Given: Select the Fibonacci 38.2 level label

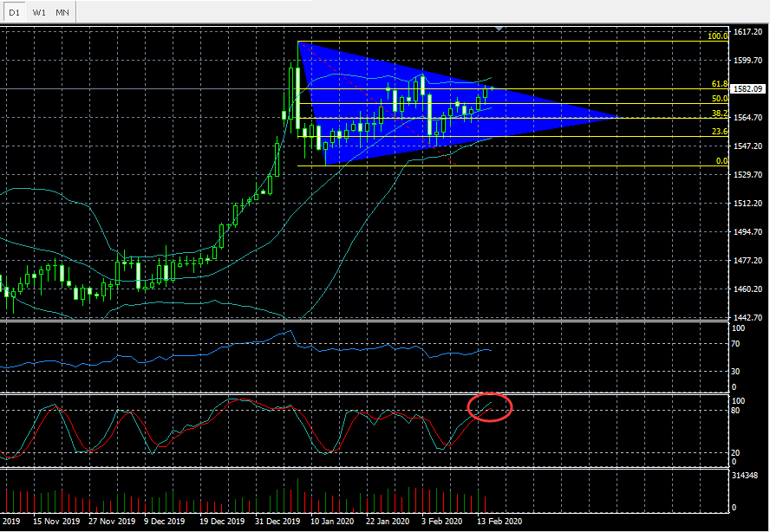Looking at the screenshot, I should tap(720, 114).
